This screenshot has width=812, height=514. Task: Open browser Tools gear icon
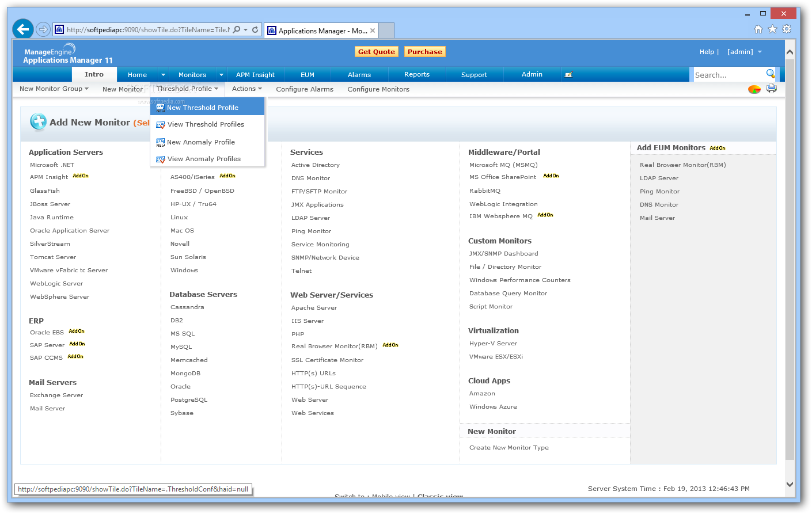click(x=787, y=29)
